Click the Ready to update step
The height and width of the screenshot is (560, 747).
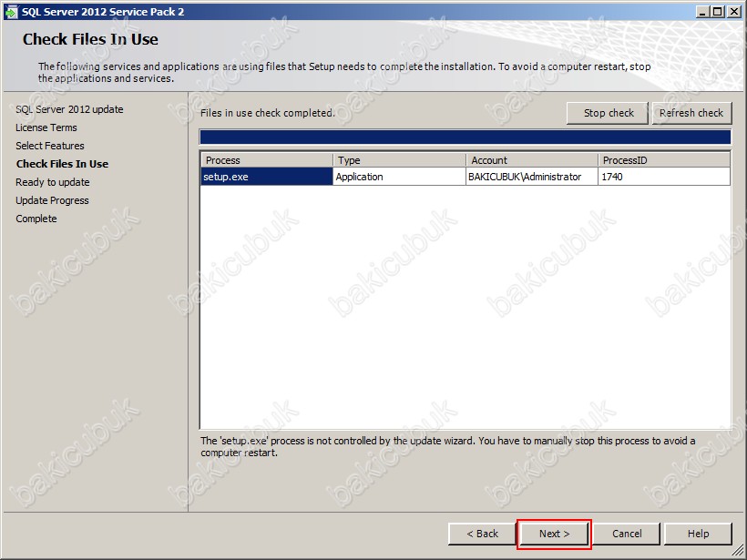click(53, 182)
